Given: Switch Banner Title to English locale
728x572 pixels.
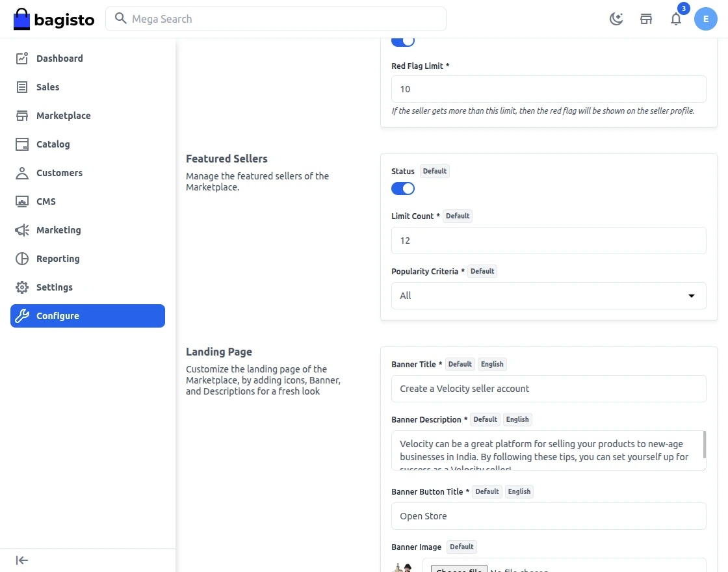Looking at the screenshot, I should tap(492, 364).
